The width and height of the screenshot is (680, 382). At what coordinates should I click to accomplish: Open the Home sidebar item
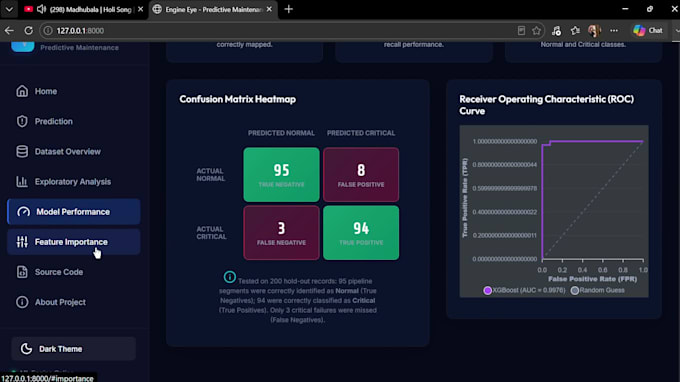[x=74, y=91]
